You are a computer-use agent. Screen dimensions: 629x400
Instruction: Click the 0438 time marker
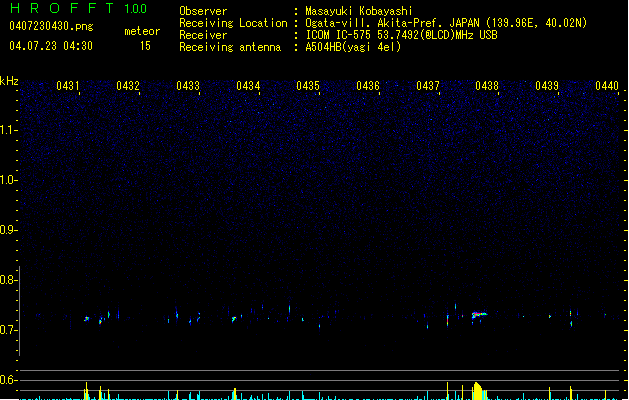[487, 86]
